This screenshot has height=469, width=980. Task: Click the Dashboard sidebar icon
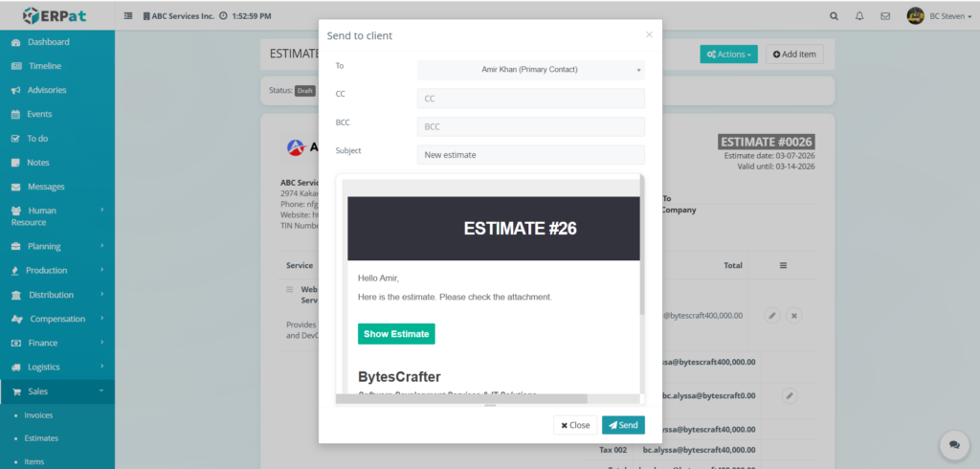point(16,42)
